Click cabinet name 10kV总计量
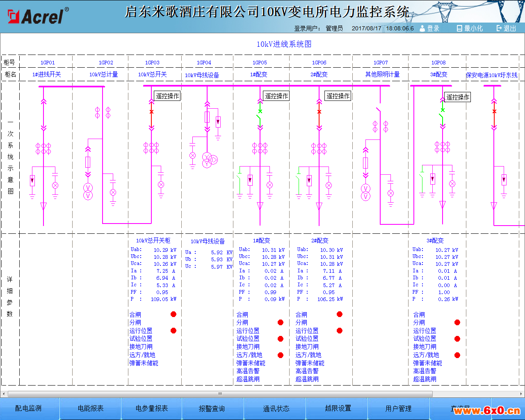The height and width of the screenshot is (420, 525). tap(104, 74)
